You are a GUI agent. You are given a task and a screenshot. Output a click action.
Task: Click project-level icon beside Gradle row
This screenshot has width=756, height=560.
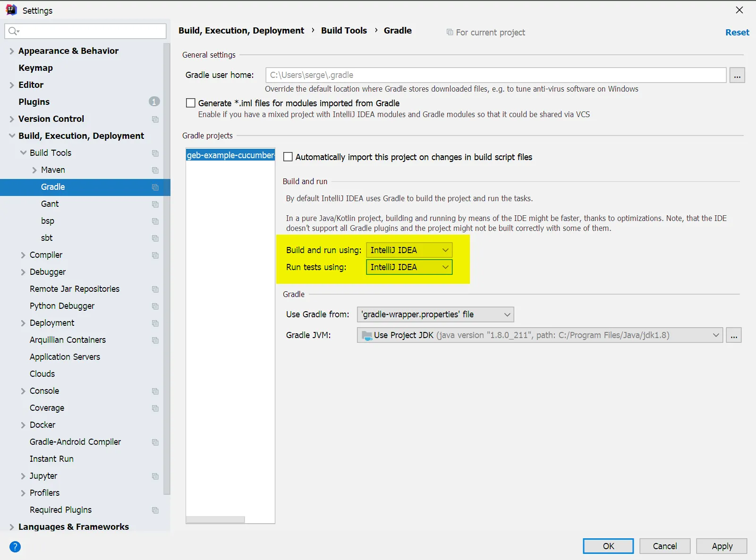coord(155,187)
